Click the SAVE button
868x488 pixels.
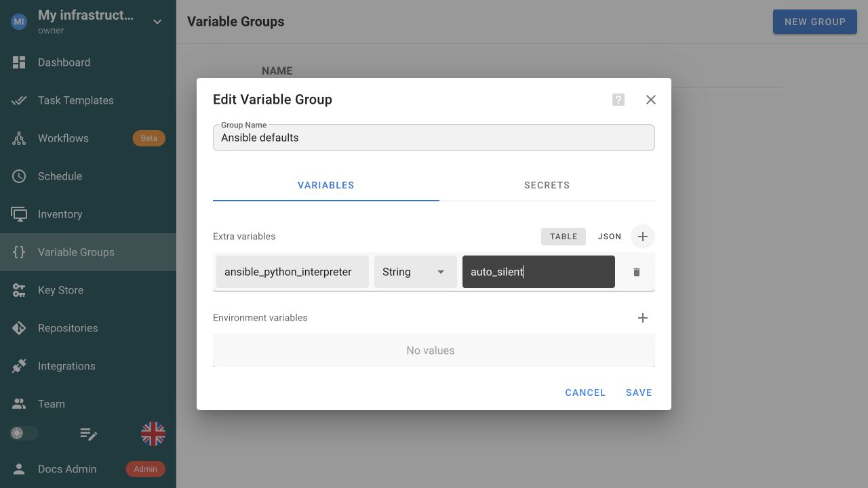639,392
